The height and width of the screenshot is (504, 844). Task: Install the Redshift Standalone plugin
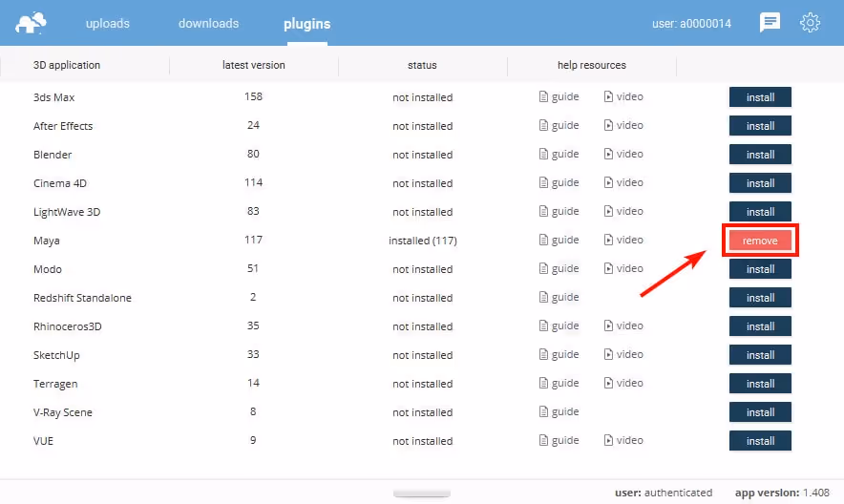click(x=760, y=298)
